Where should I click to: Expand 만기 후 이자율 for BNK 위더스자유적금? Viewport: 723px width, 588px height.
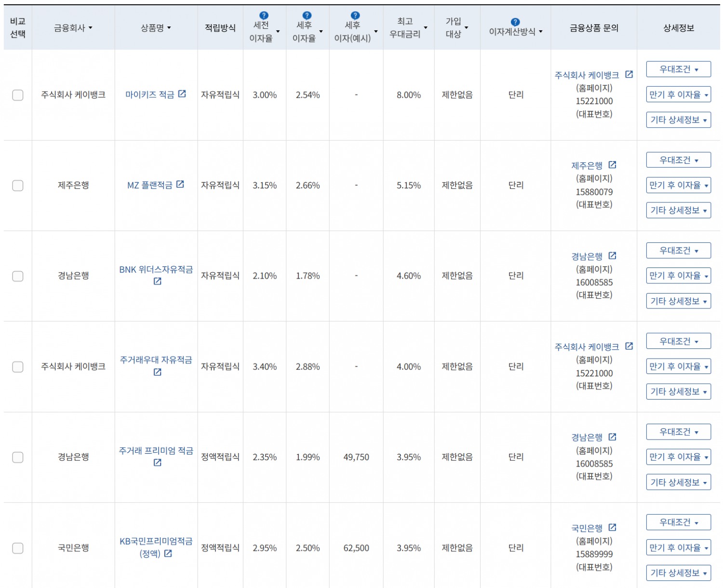[679, 276]
